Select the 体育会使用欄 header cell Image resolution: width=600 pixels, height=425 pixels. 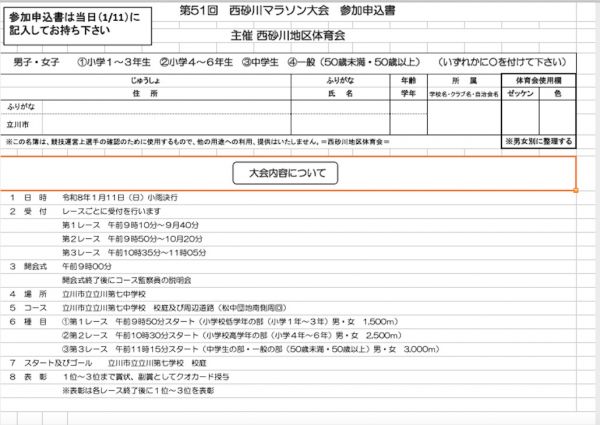click(x=539, y=78)
